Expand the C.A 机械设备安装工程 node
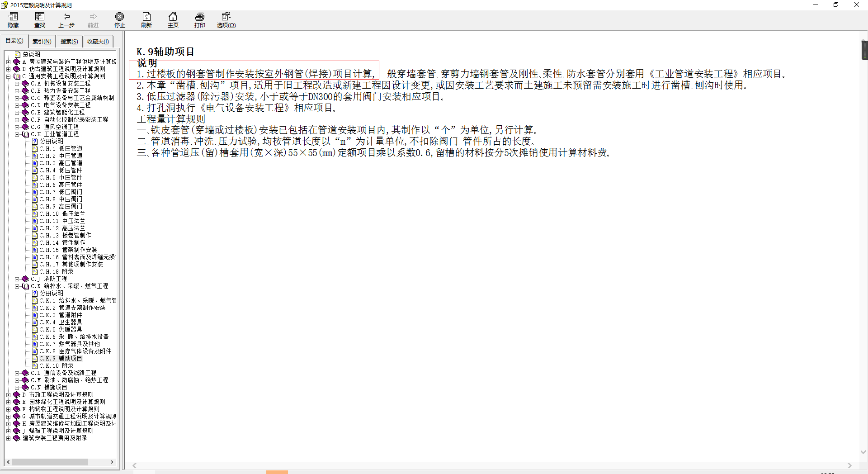The image size is (868, 474). tap(17, 84)
